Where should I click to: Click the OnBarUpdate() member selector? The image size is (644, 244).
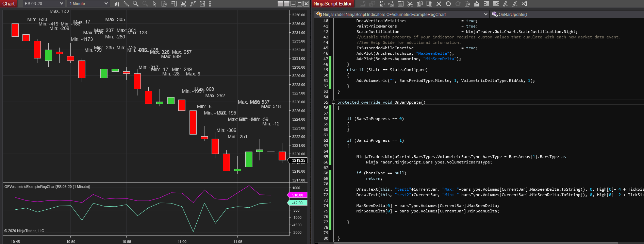(513, 14)
